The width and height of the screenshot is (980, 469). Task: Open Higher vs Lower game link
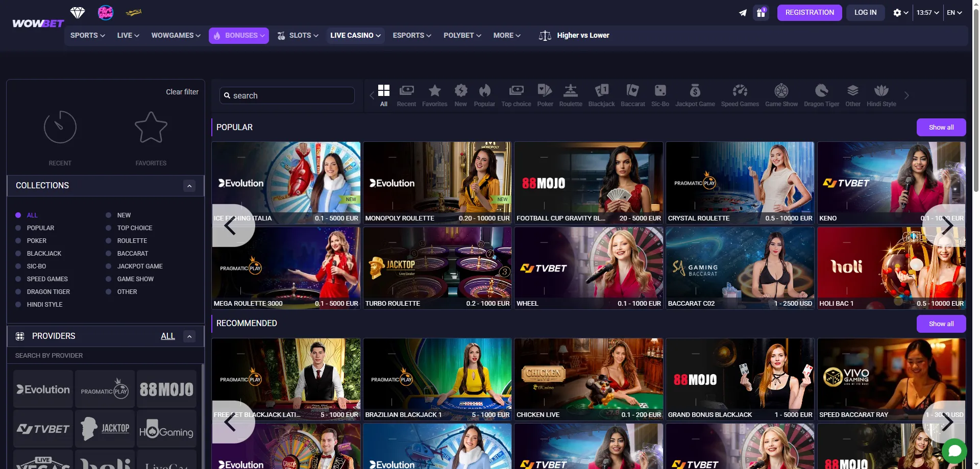(x=574, y=35)
